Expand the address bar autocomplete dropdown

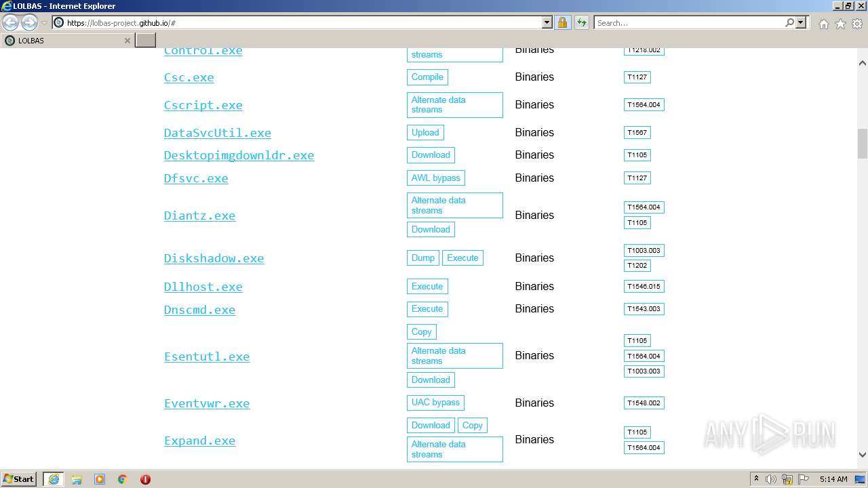tap(547, 22)
